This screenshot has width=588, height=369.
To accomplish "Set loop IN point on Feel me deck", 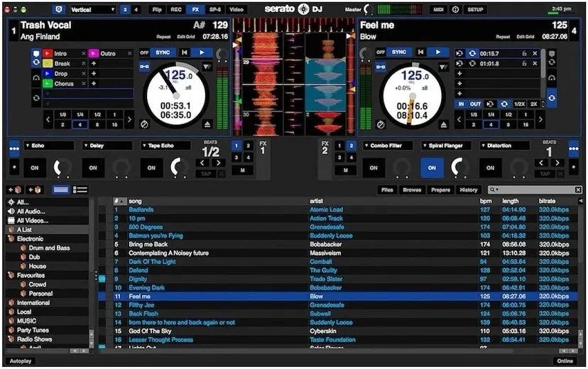I will (x=461, y=104).
